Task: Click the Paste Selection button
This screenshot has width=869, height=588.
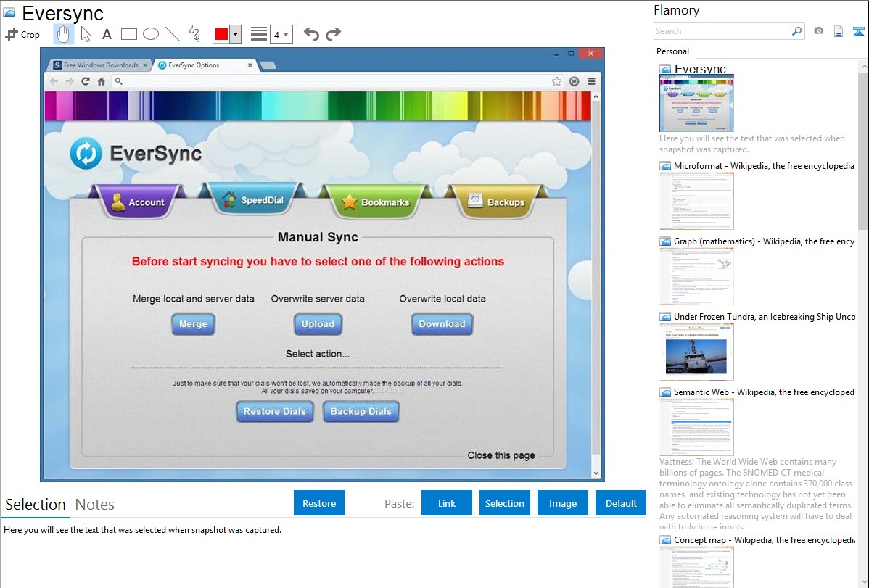Action: [x=504, y=503]
